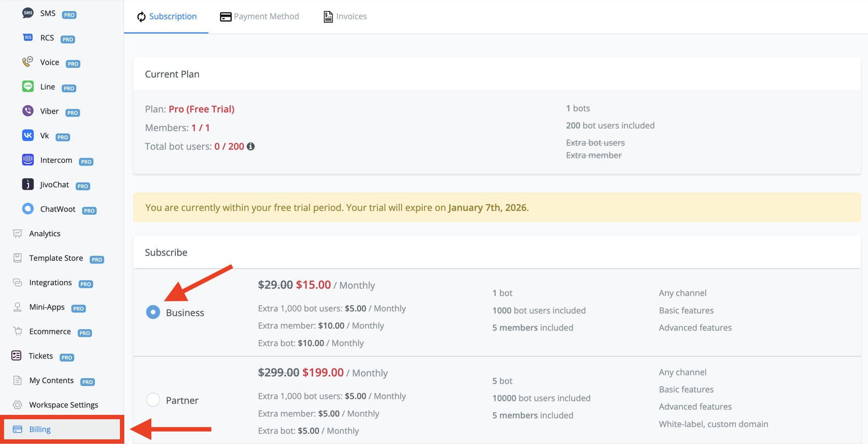868x444 pixels.
Task: Click the Analytics chart icon
Action: 17,233
